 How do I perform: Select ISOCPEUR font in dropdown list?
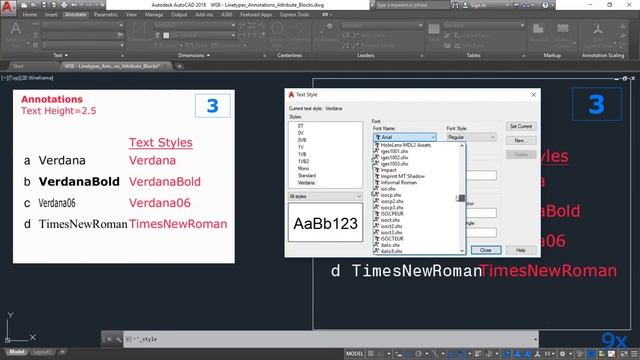tap(392, 213)
